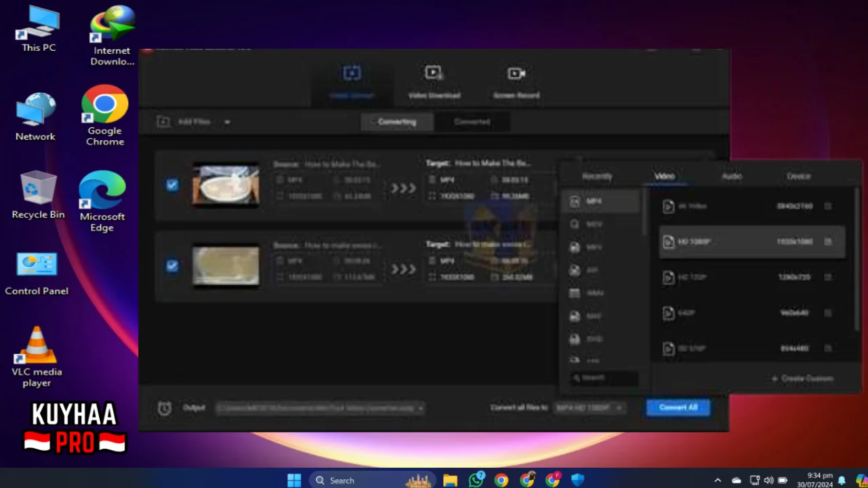This screenshot has height=488, width=868.
Task: Open the Device tab in format panel
Action: (x=799, y=176)
